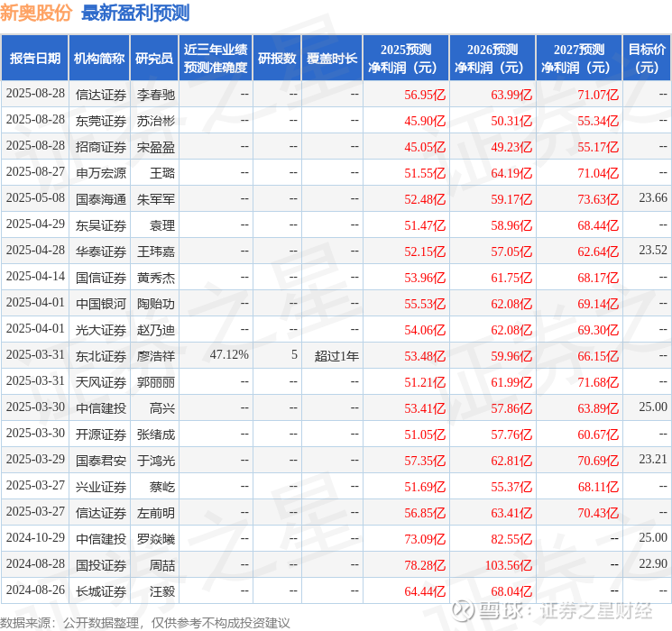
Task: Select the 56.95亿 profit value
Action: tap(425, 95)
